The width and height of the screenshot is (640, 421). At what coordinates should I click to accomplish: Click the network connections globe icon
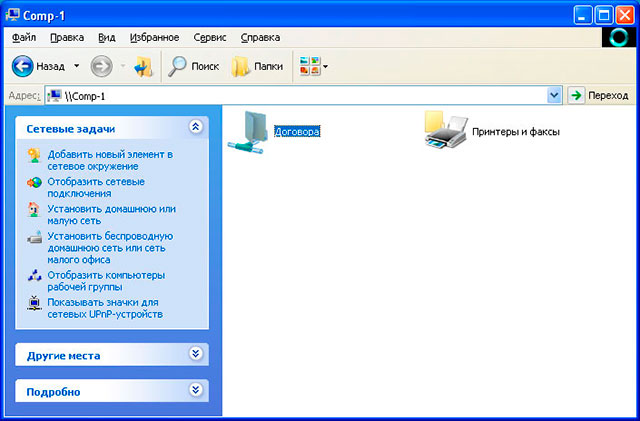34,182
